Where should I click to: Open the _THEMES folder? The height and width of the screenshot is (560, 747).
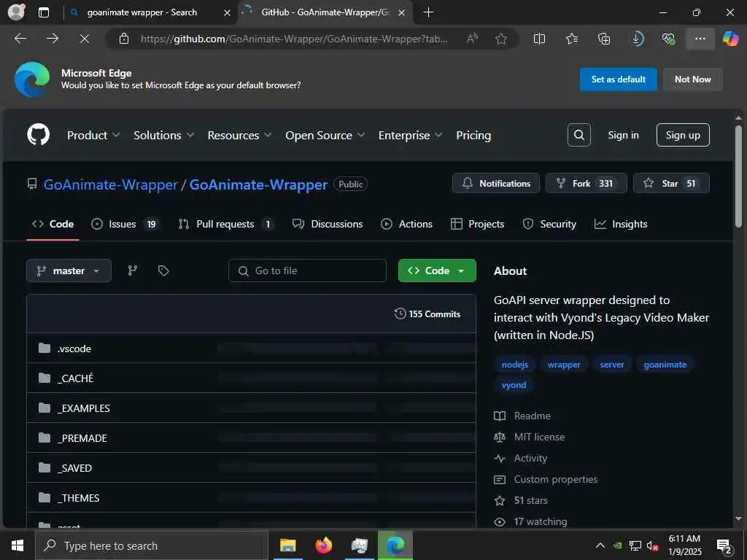[78, 498]
